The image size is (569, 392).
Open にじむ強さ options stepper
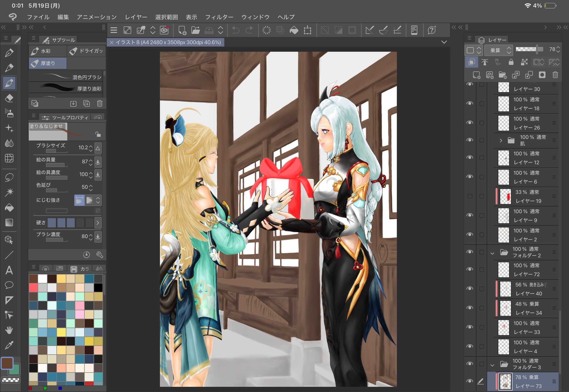click(98, 200)
